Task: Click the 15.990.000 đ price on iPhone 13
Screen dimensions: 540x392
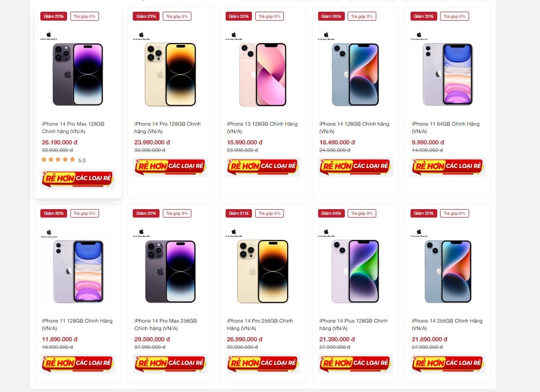Action: pos(244,142)
